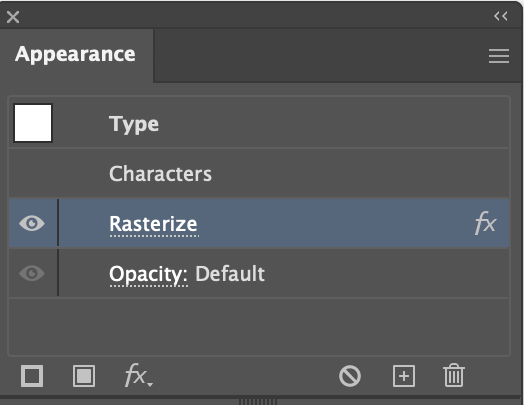Hide the Rasterize effect using its eye icon
524x405 pixels.
[x=32, y=223]
